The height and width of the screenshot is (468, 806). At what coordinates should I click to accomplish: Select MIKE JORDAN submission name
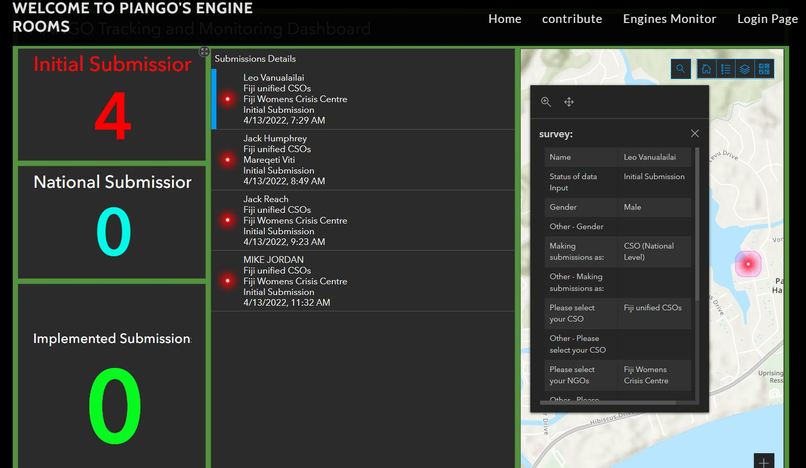coord(273,260)
